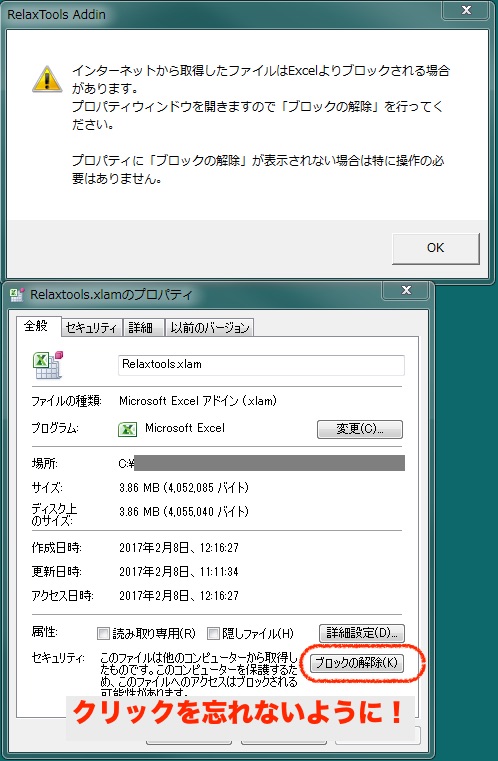The height and width of the screenshot is (761, 498).
Task: Click the 場所 path value starting with C:¥
Action: point(262,463)
